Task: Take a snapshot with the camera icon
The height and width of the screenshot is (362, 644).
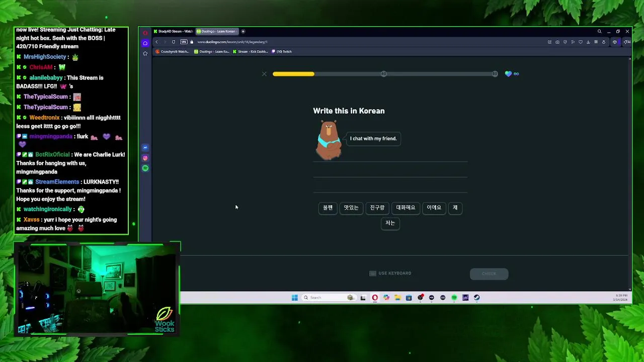Action: [x=557, y=42]
